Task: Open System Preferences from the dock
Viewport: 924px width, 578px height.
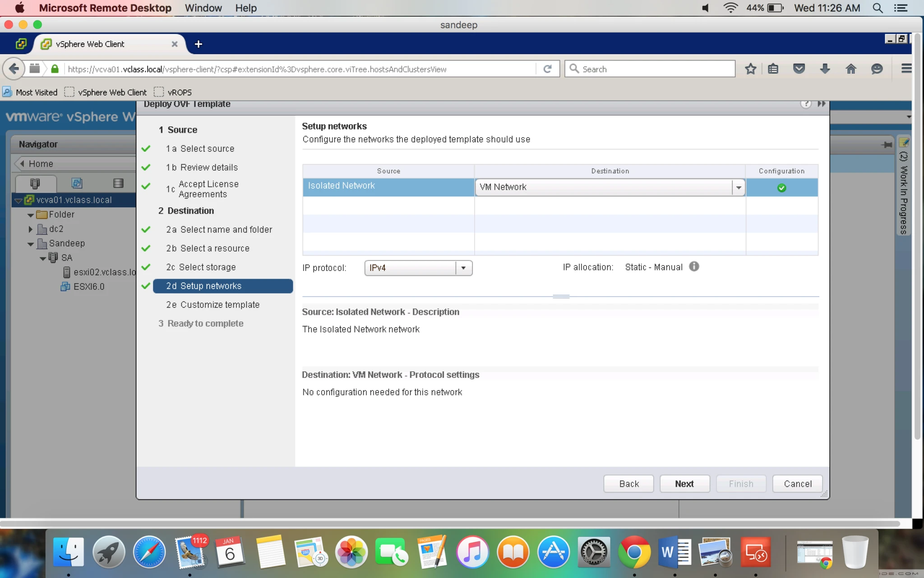Action: (x=594, y=552)
